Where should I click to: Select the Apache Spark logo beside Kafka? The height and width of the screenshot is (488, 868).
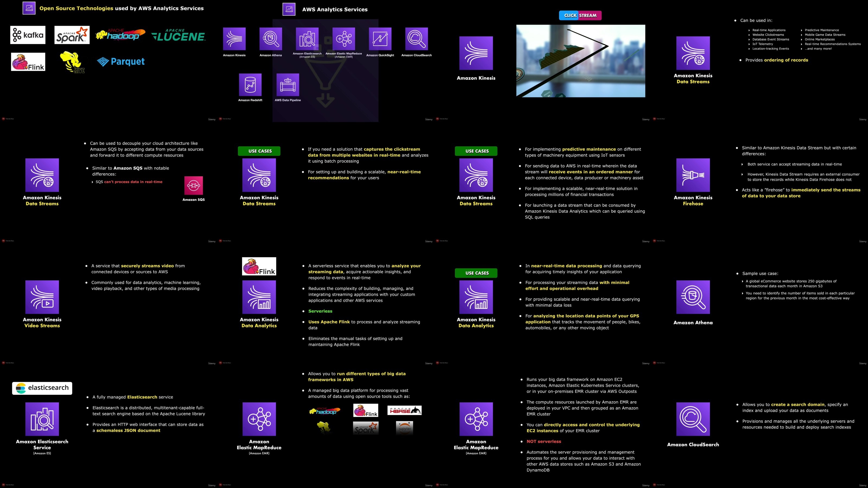[x=72, y=35]
